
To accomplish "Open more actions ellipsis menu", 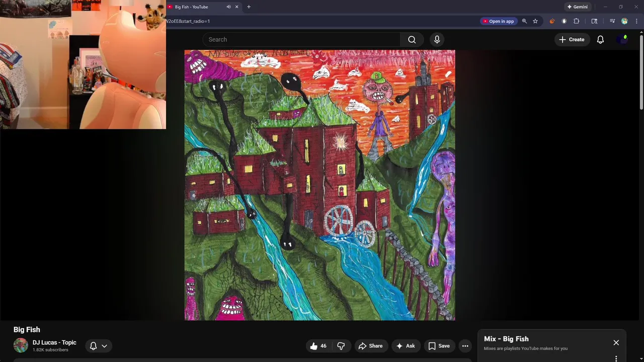I will click(x=465, y=346).
